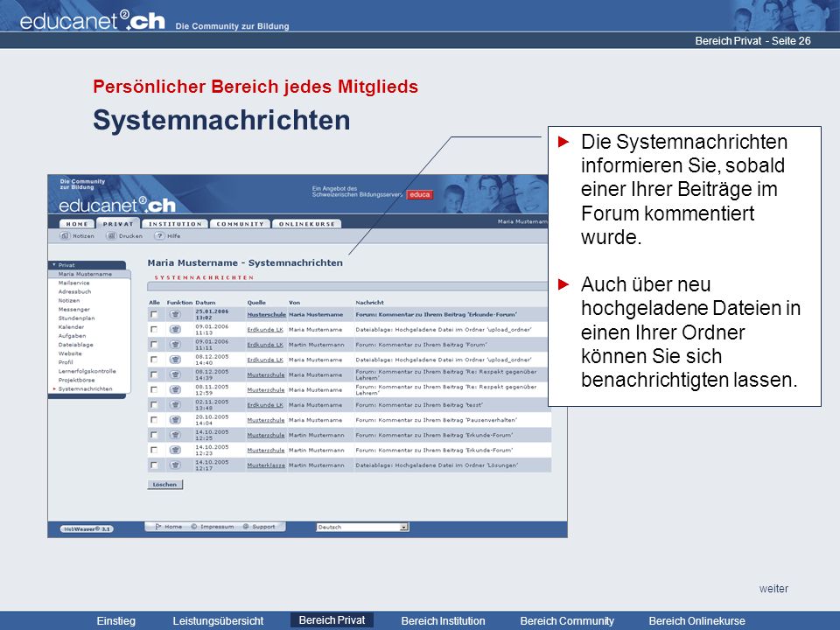Screen dimensions: 840x630
Task: Open Website in sidebar
Action: tap(70, 353)
